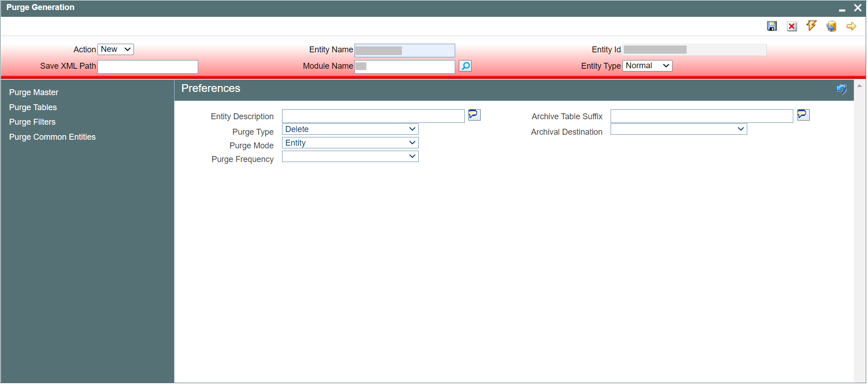Select Purge Master in the left panel
The width and height of the screenshot is (868, 385).
[x=34, y=92]
